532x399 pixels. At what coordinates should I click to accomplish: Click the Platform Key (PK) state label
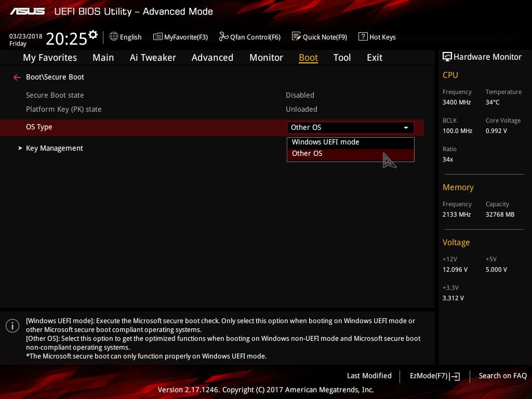[63, 109]
